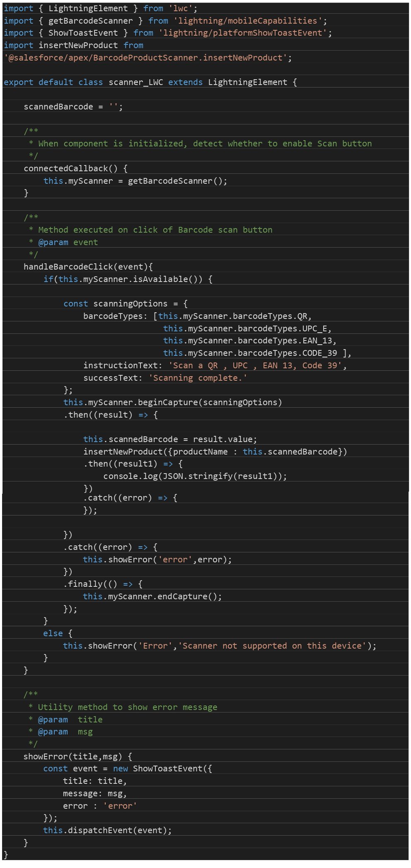Click '@param msg' doc comment
This screenshot has width=411, height=868.
coord(60,732)
